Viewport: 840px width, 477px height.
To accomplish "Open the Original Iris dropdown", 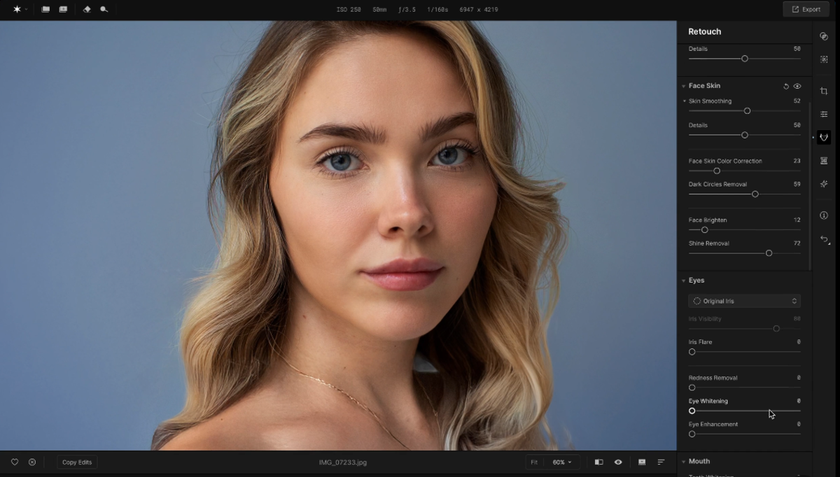I will [x=744, y=301].
